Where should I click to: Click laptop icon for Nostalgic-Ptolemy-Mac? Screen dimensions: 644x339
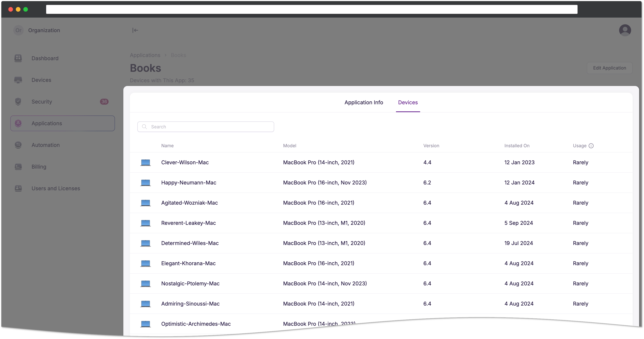tap(146, 283)
